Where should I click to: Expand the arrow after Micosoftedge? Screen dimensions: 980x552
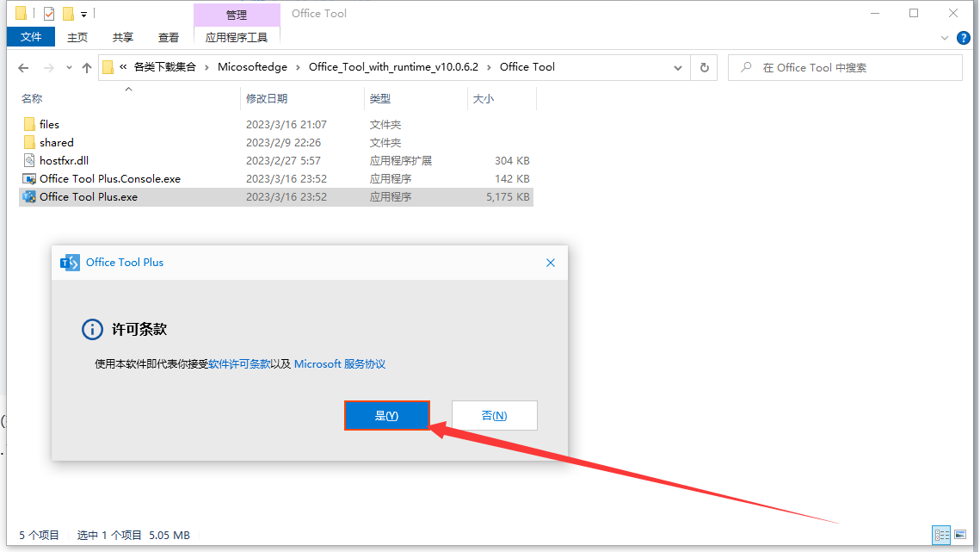click(x=298, y=67)
